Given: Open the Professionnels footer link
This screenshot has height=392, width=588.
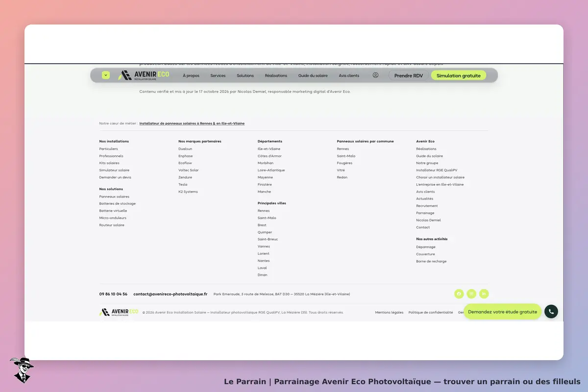Looking at the screenshot, I should pyautogui.click(x=111, y=156).
